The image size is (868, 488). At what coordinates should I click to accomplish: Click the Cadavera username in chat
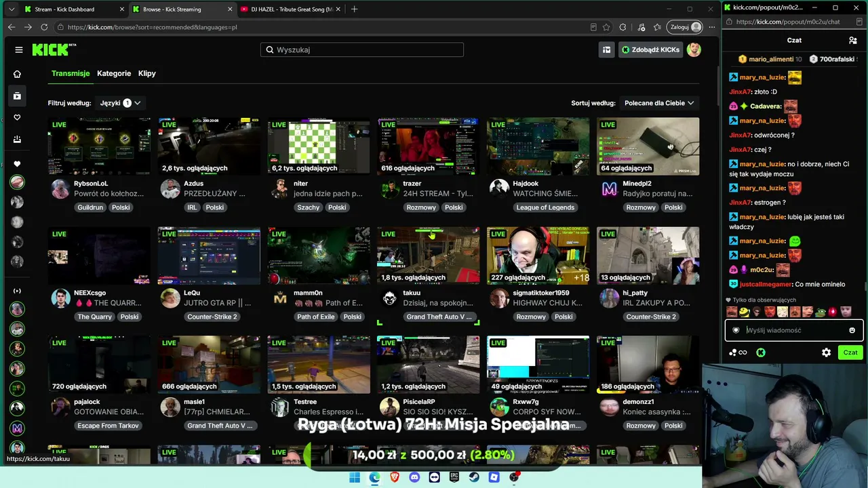(x=766, y=106)
